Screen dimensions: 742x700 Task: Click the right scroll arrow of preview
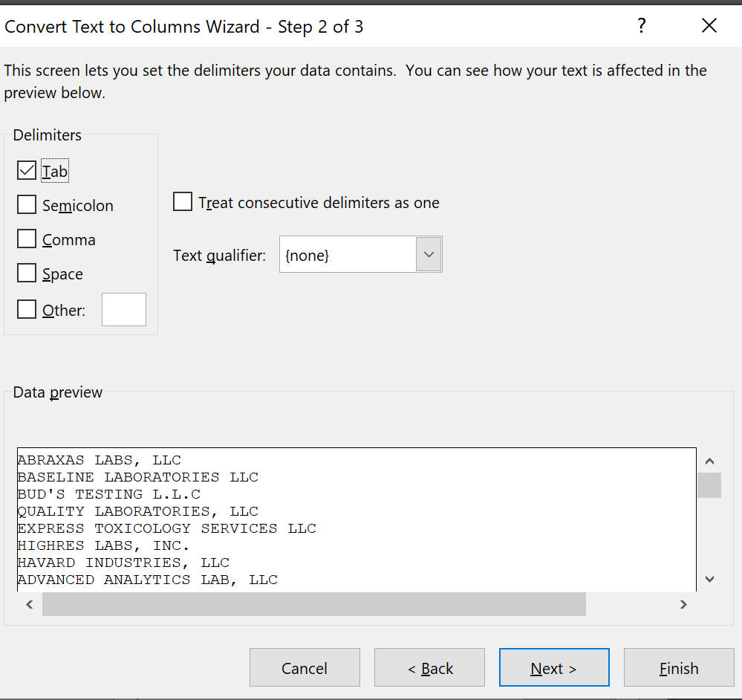pos(683,604)
